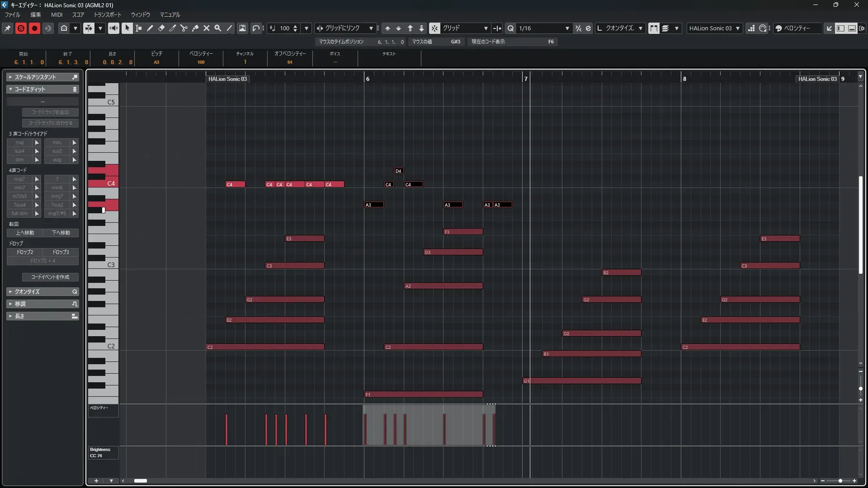This screenshot has height=488, width=868.
Task: Select the Zoom magnifier tool
Action: click(218, 28)
